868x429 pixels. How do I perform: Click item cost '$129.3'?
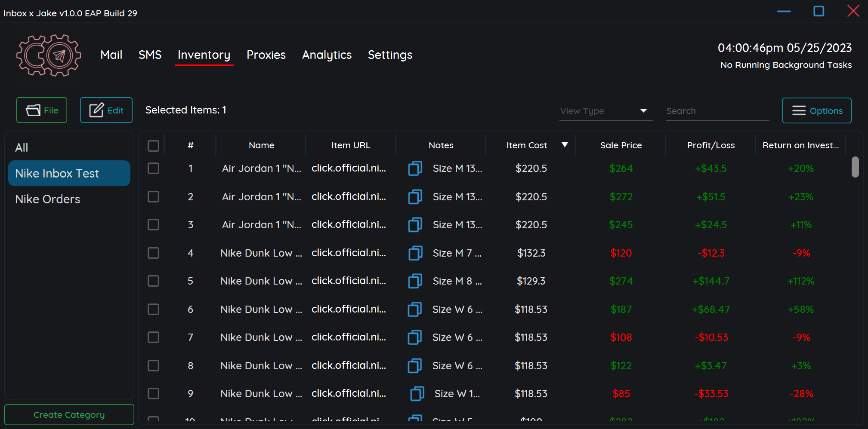pyautogui.click(x=531, y=281)
